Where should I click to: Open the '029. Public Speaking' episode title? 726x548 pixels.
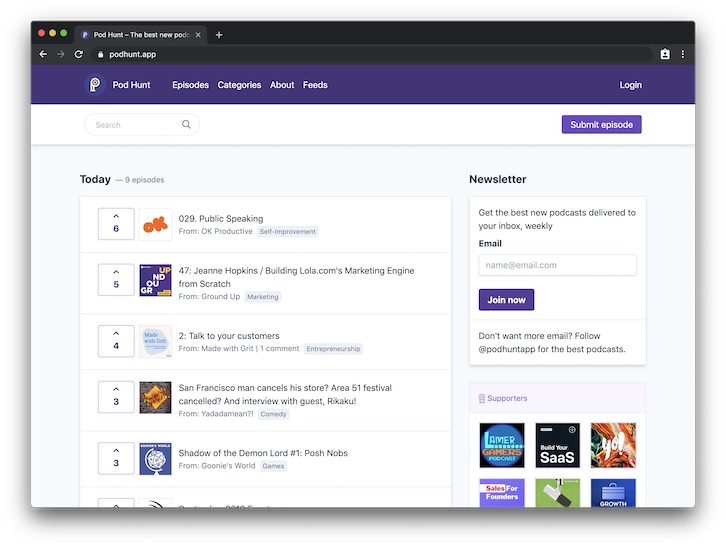[x=221, y=218]
